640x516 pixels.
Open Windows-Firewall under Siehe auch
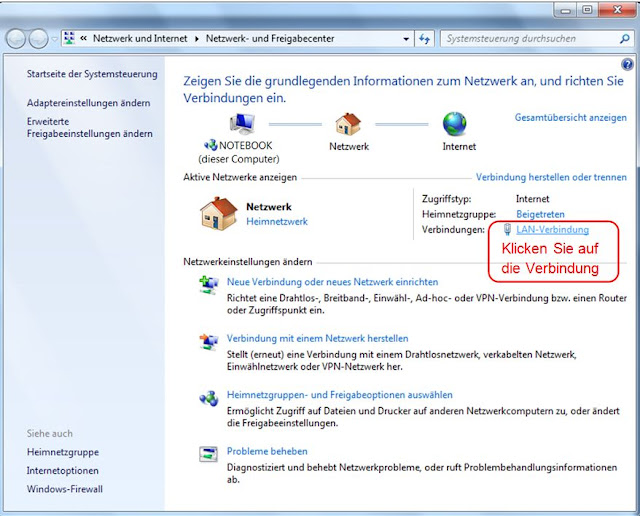coord(64,489)
